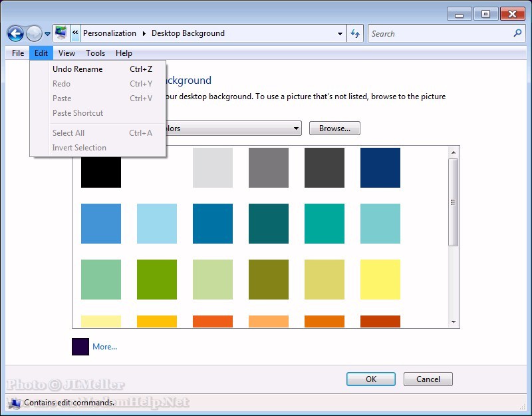Click the scroll down arrow of color list
This screenshot has height=416, width=532.
point(454,322)
